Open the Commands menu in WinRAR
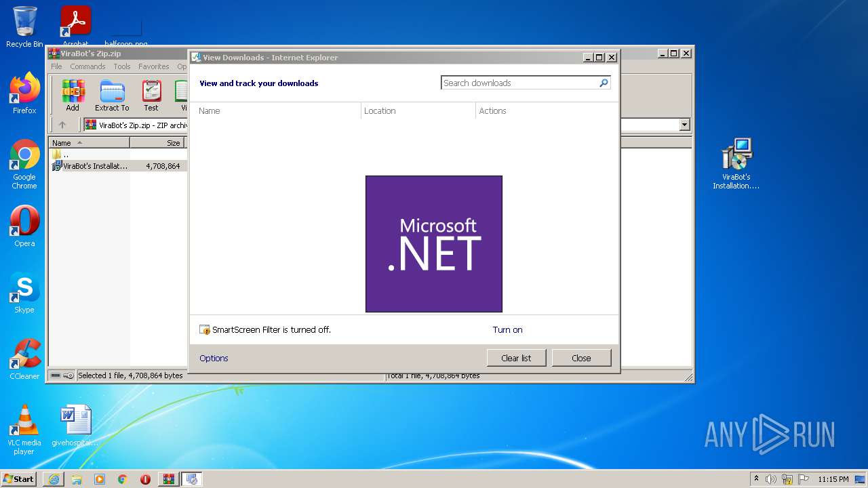Image resolution: width=868 pixels, height=488 pixels. [87, 66]
